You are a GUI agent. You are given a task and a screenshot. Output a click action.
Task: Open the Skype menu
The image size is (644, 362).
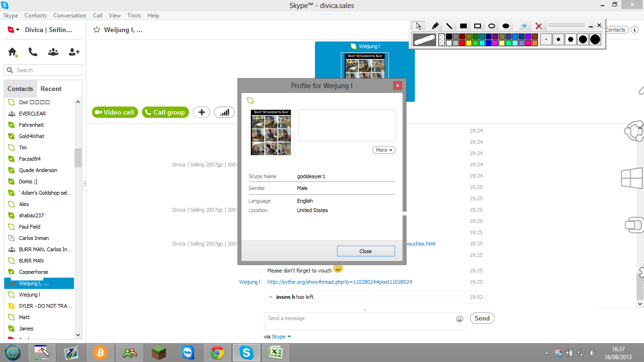pyautogui.click(x=11, y=16)
